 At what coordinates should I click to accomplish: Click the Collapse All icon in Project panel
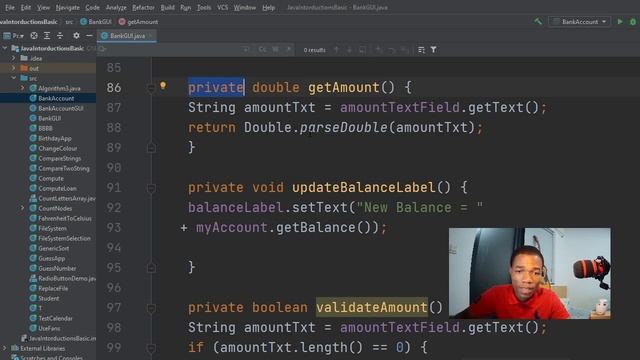point(60,36)
